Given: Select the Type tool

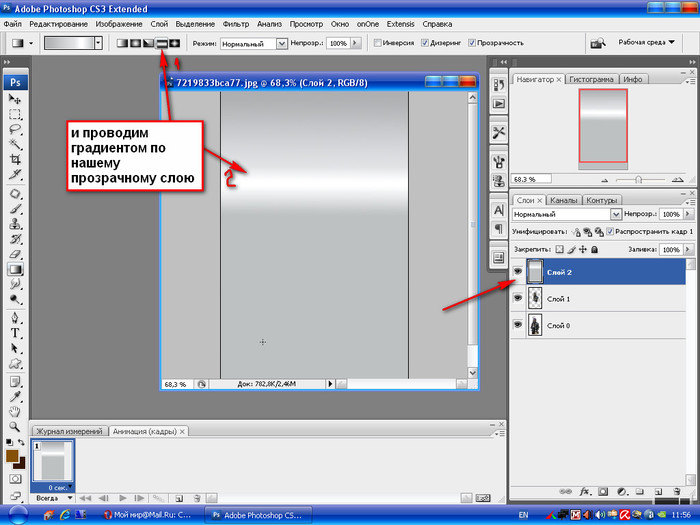Looking at the screenshot, I should (x=15, y=333).
